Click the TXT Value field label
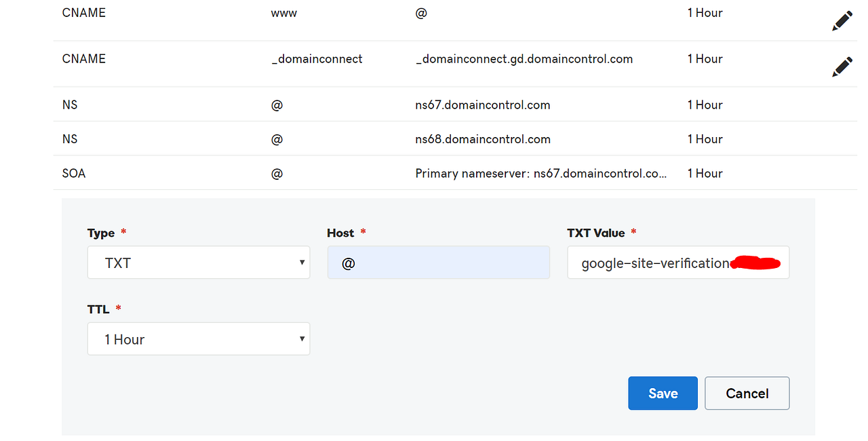Image resolution: width=868 pixels, height=441 pixels. pos(595,233)
